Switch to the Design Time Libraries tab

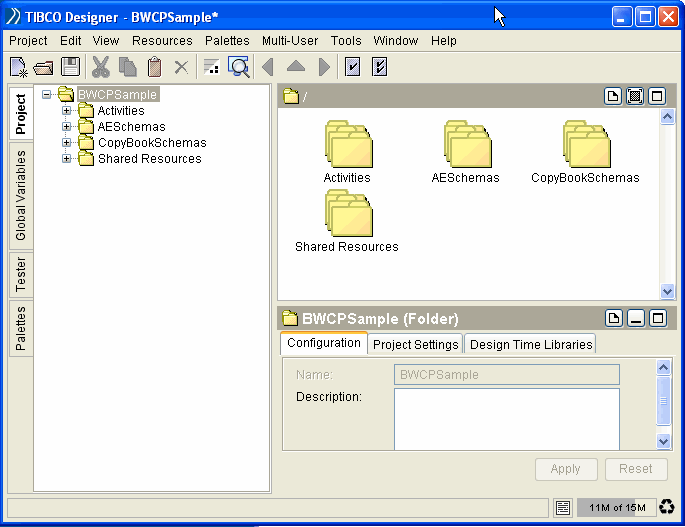coord(531,344)
